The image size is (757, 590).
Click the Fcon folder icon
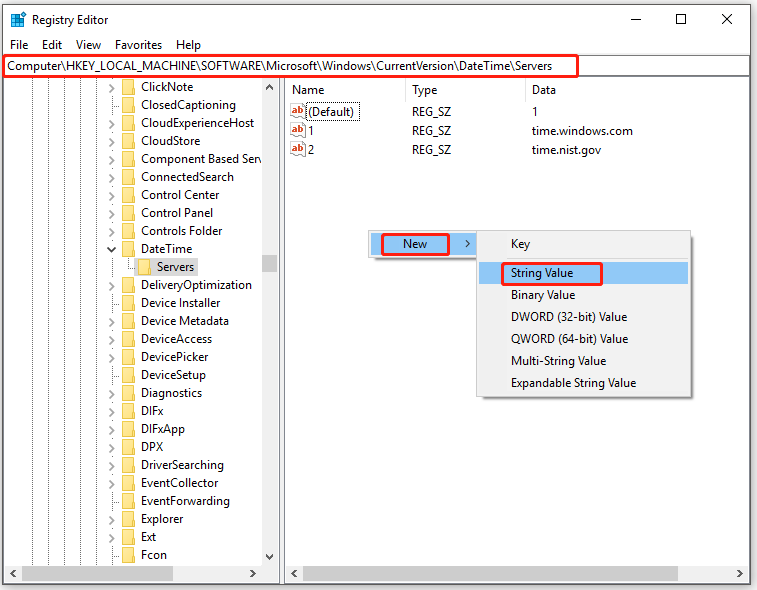(x=128, y=555)
